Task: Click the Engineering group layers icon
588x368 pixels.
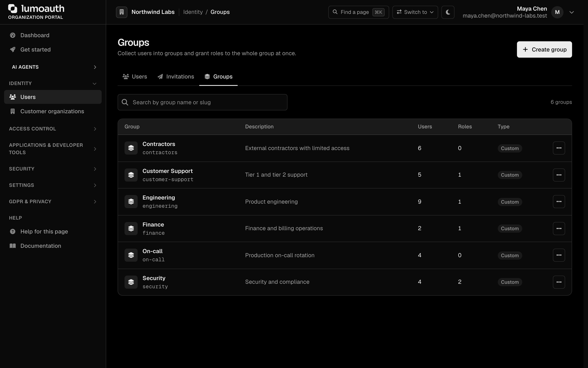Action: (x=131, y=202)
